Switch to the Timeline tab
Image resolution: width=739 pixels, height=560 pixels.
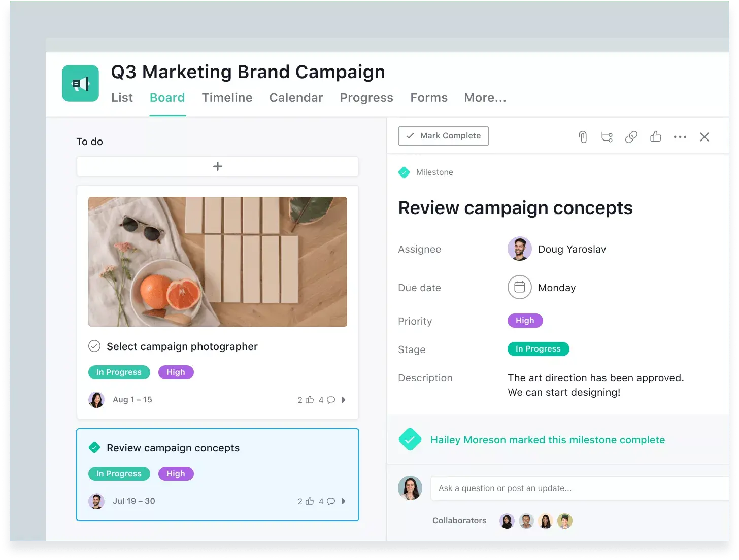tap(227, 98)
